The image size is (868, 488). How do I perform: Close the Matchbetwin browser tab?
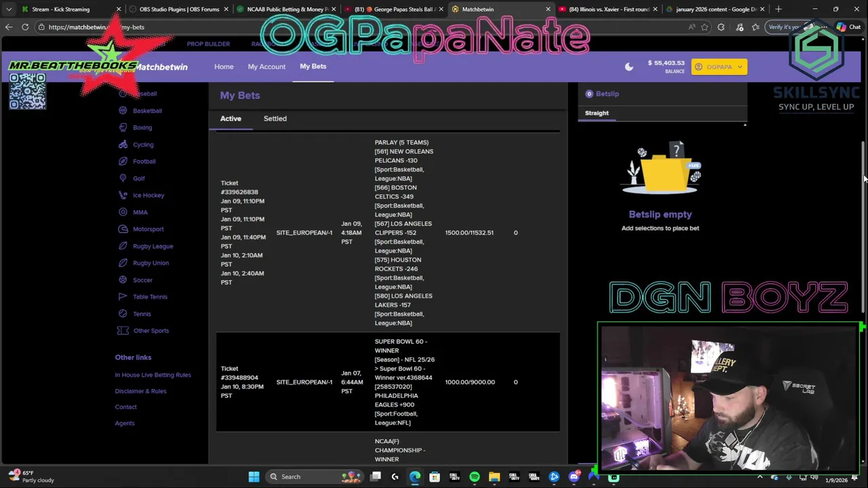click(548, 9)
